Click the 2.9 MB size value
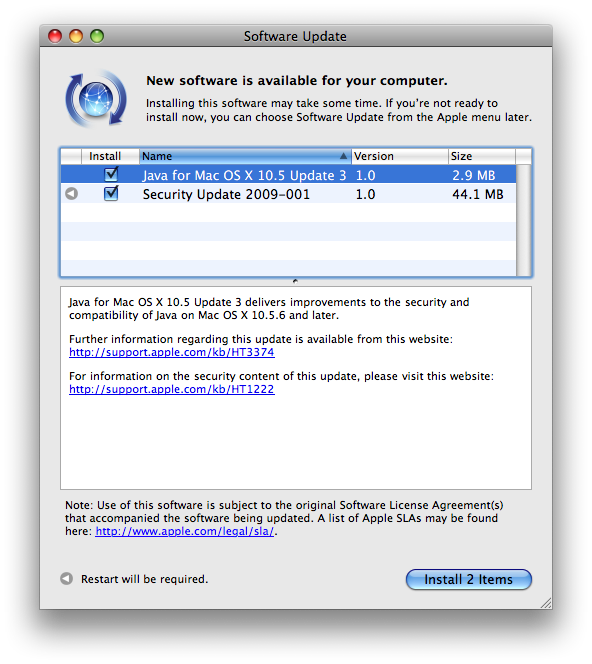 click(x=473, y=175)
